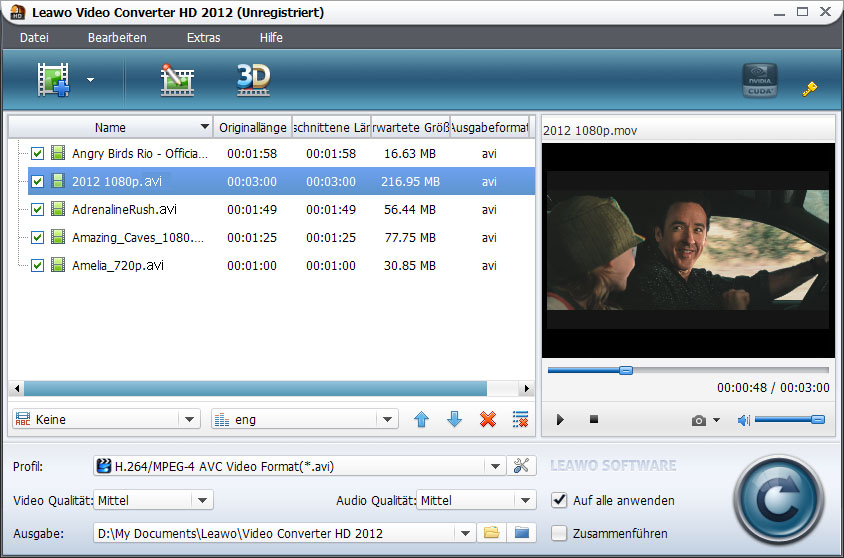This screenshot has height=558, width=844.
Task: Click film icon of AdrenalineRush.avi row
Action: pos(58,209)
